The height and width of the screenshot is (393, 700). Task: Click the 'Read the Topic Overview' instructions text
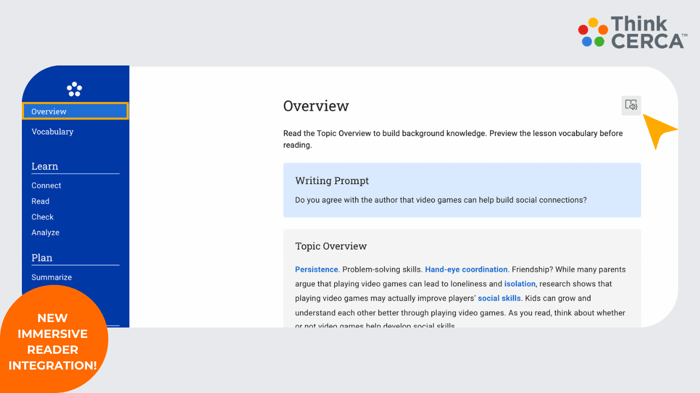(x=453, y=139)
